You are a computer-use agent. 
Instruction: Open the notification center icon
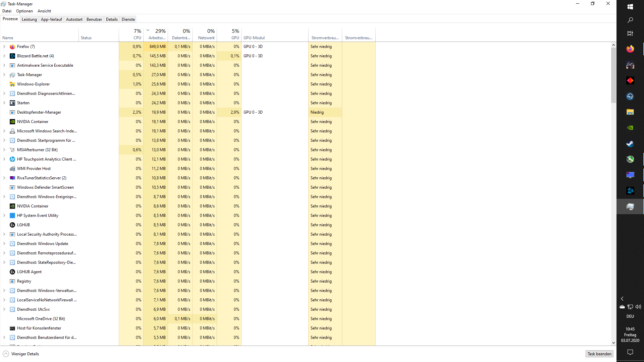630,352
